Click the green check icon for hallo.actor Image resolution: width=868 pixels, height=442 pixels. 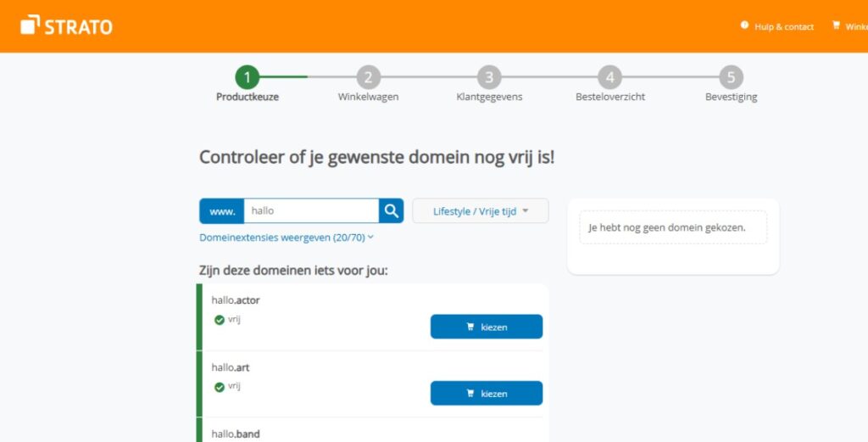220,320
